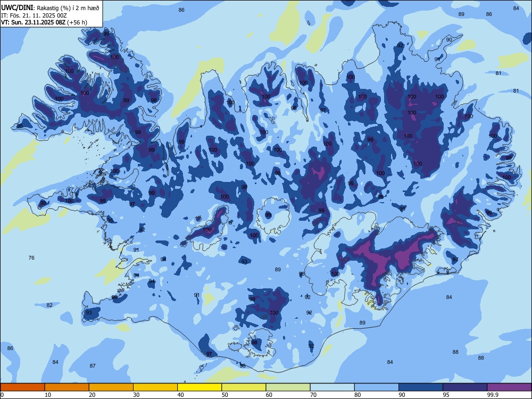This screenshot has width=532, height=399.
Task: Click the '76' humidity value over the sea
Action: click(31, 258)
